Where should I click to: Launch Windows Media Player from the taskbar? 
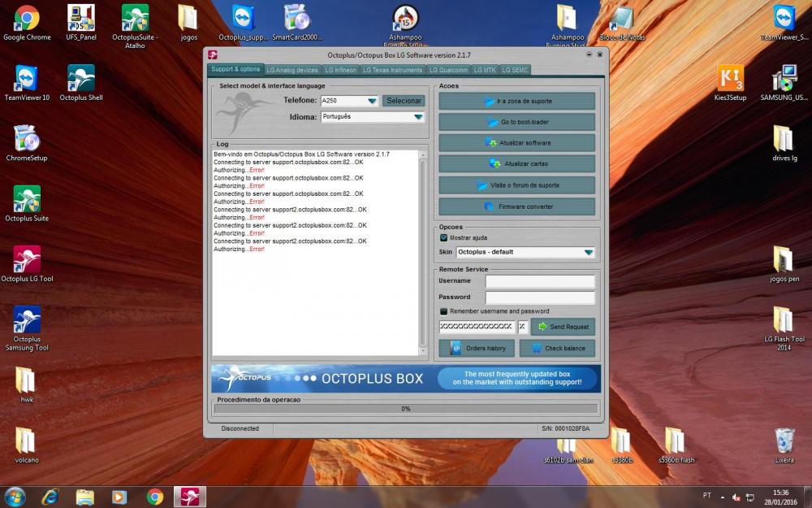point(119,497)
